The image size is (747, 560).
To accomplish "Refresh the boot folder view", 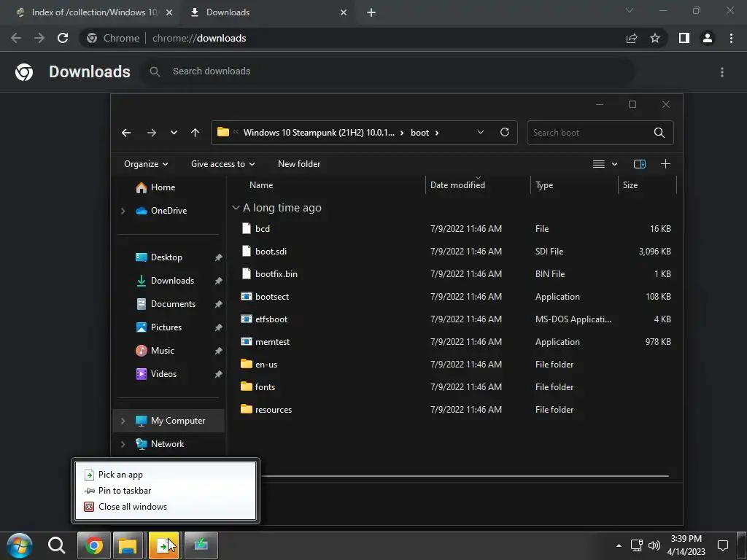I will 505,133.
